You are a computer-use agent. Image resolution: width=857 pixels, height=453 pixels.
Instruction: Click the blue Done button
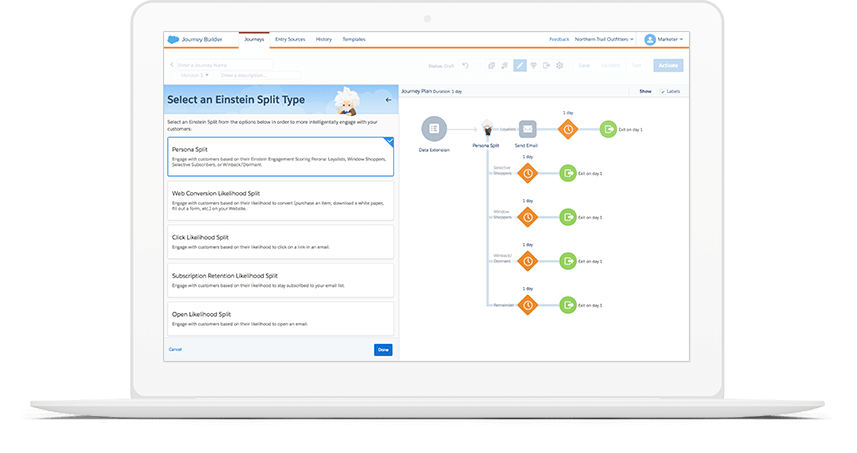[383, 349]
